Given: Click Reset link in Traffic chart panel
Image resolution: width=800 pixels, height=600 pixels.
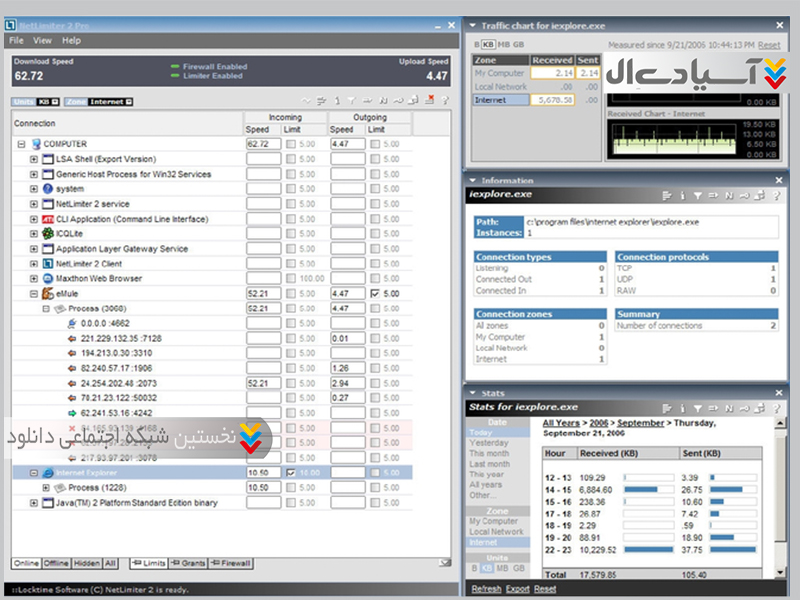Looking at the screenshot, I should pos(769,45).
